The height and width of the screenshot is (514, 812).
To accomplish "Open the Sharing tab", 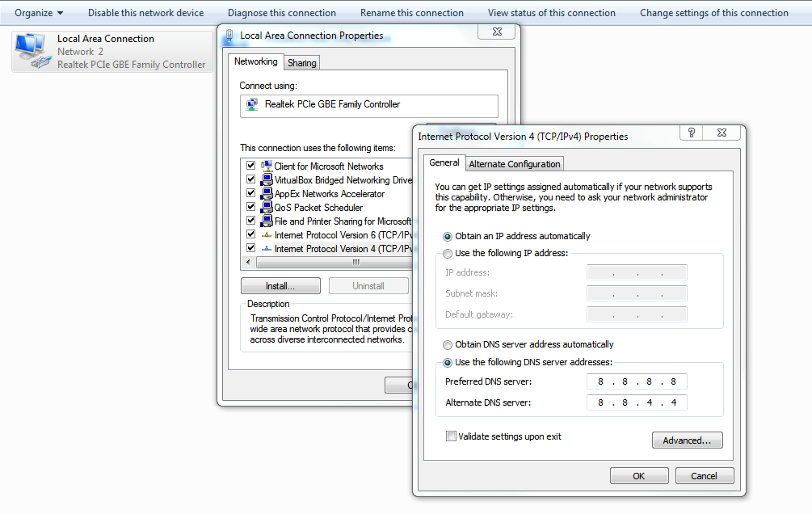I will pos(302,63).
